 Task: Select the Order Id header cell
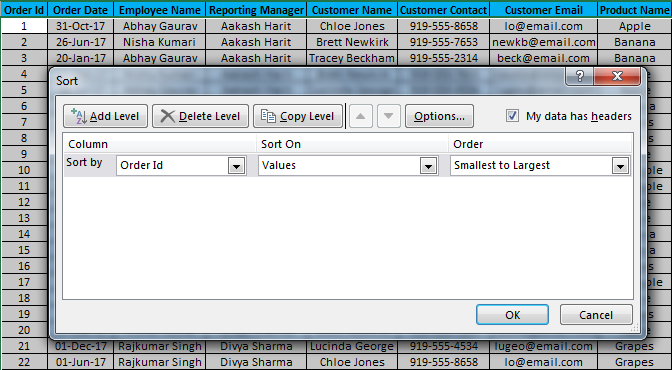click(24, 9)
